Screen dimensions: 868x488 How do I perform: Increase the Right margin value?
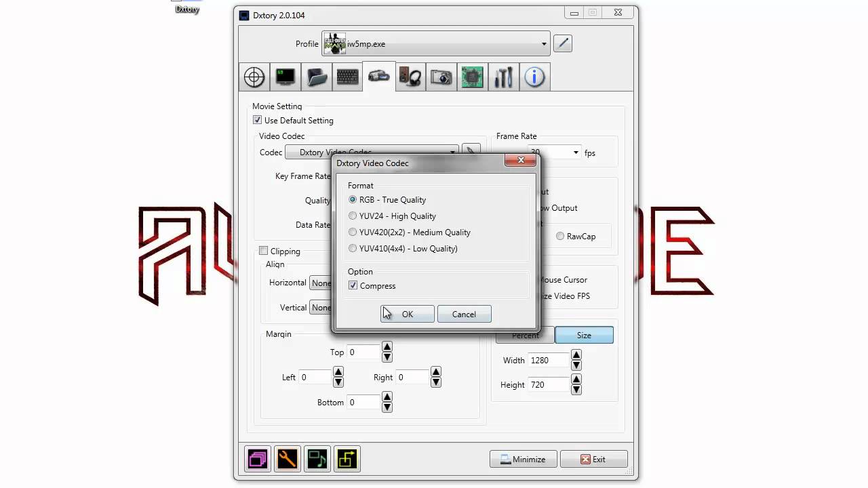(x=436, y=372)
